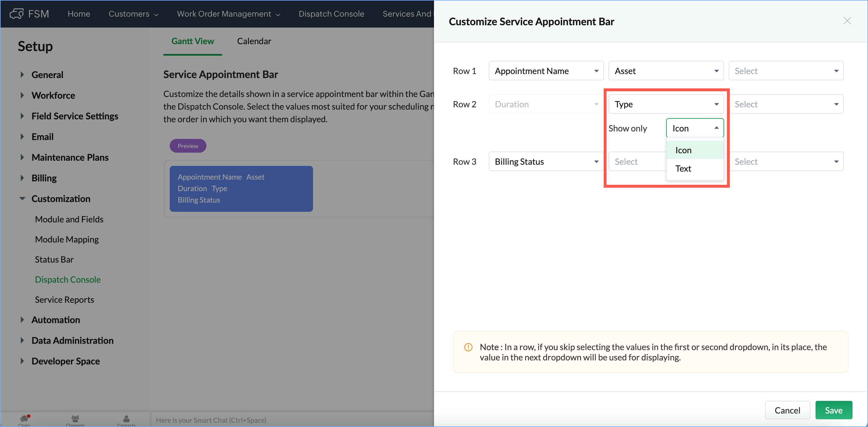Click the purple Preview pill
868x427 pixels.
(188, 146)
